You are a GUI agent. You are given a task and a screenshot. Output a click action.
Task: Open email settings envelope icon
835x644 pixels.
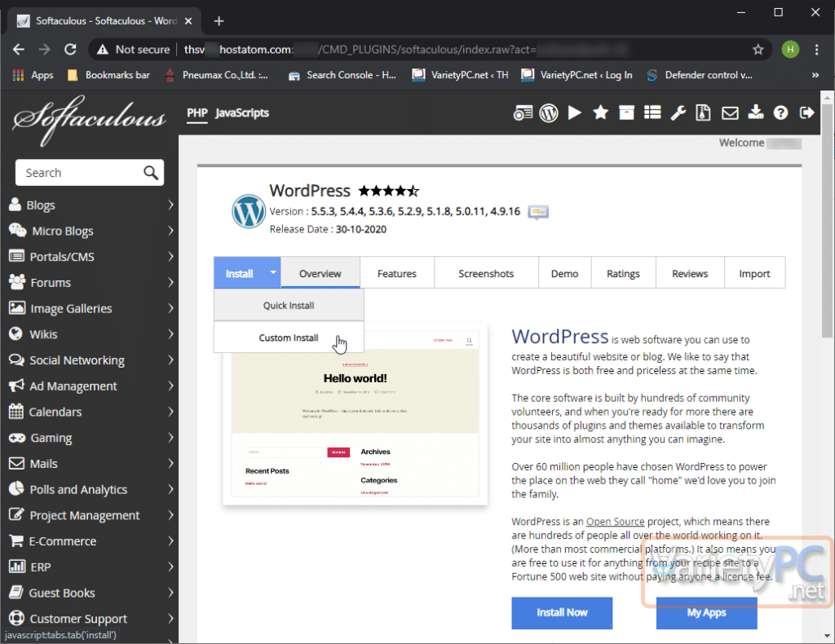(x=730, y=112)
